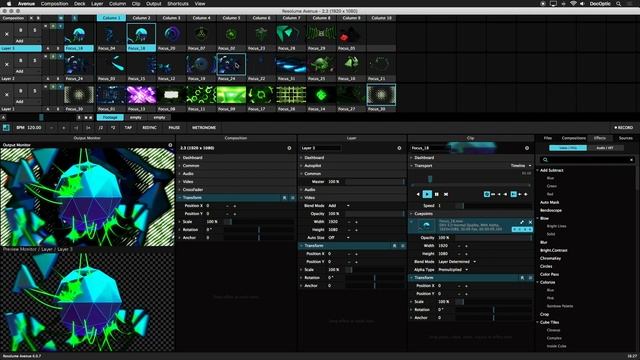Remove the Focus_18.mov clip source
The image size is (640, 360).
pos(530,222)
